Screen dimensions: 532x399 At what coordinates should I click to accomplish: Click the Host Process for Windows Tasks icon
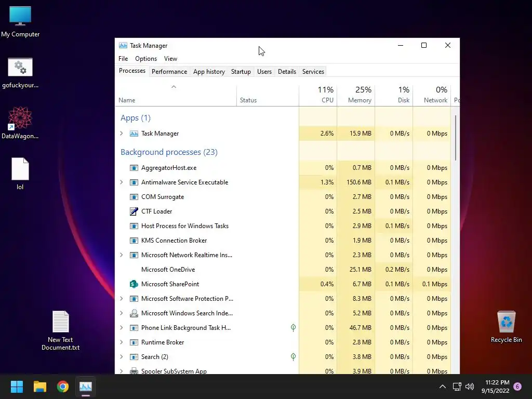pos(134,226)
